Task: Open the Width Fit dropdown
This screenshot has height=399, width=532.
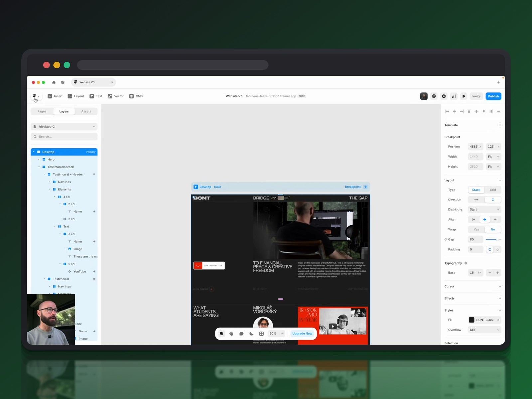Action: 493,157
